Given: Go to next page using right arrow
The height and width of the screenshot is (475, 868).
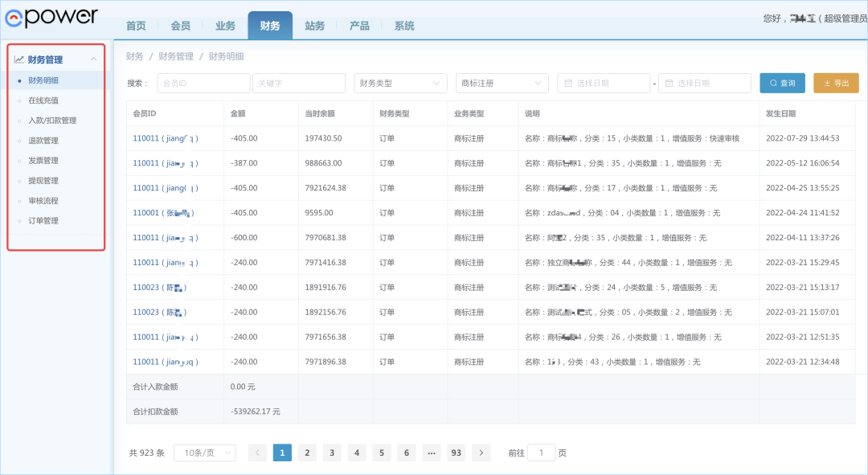Looking at the screenshot, I should [481, 452].
